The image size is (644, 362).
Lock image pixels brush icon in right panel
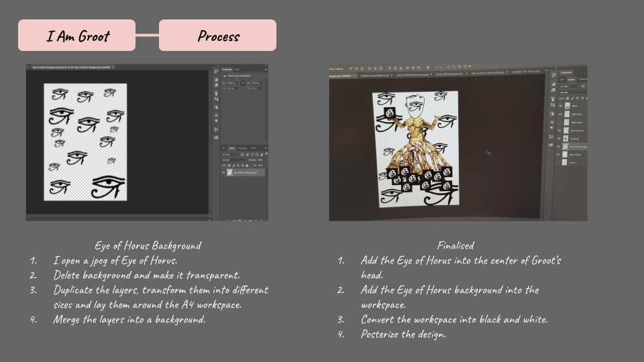click(572, 99)
